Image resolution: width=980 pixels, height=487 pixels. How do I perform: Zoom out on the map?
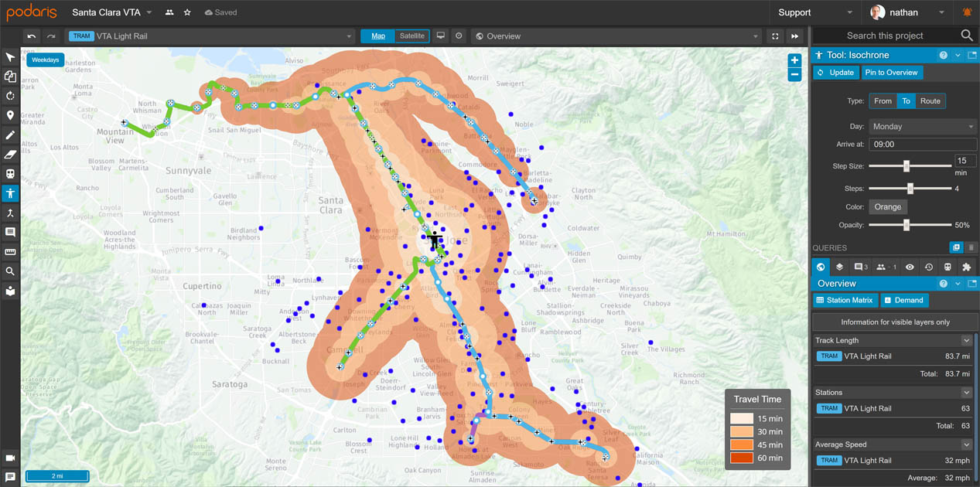pyautogui.click(x=794, y=75)
